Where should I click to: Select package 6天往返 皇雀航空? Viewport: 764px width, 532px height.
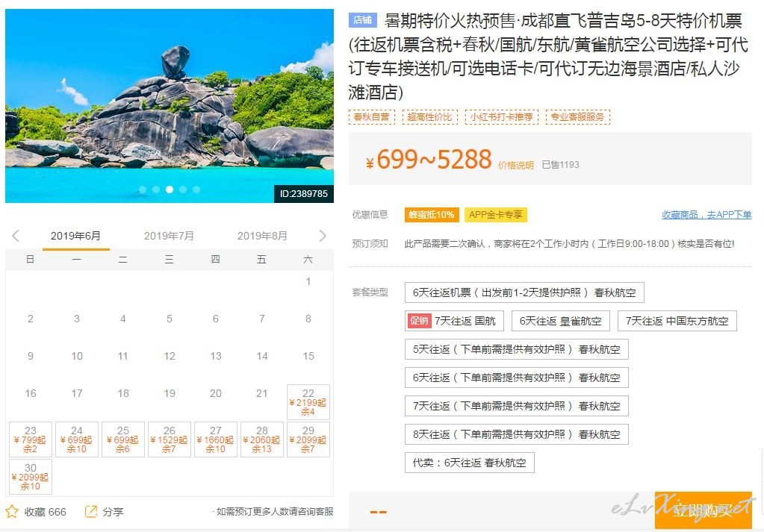point(560,321)
